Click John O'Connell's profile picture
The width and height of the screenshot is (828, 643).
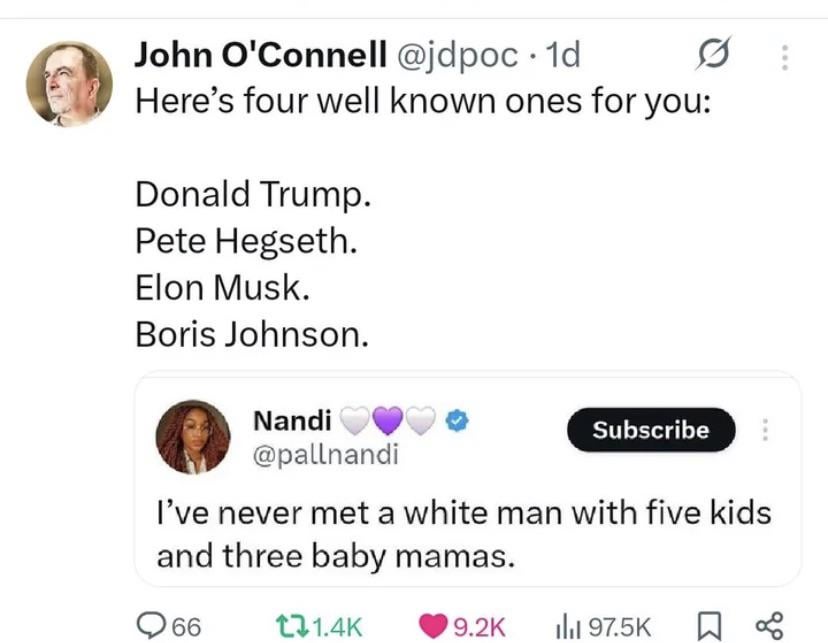tap(69, 84)
